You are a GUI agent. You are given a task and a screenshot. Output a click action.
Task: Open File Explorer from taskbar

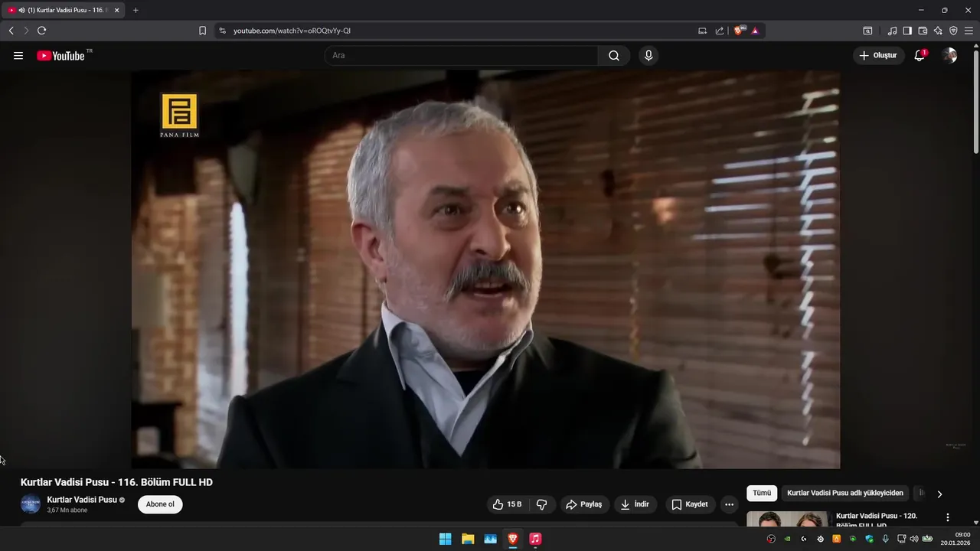[468, 539]
